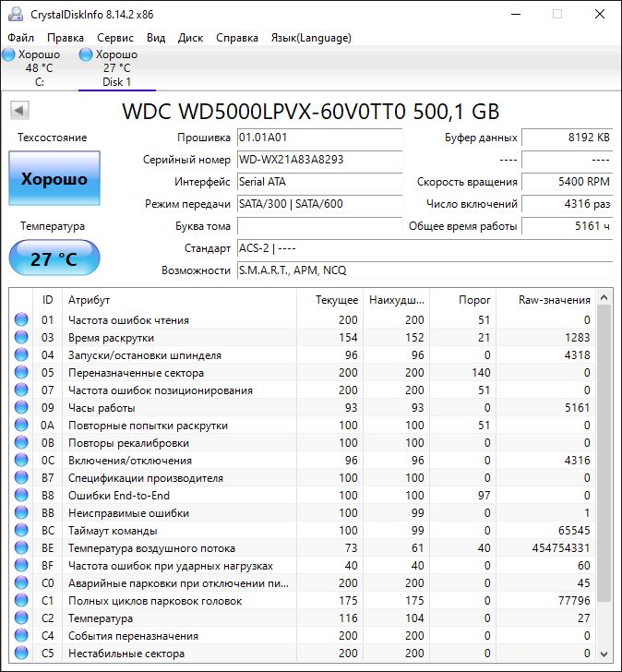Click the status orb for attribute 01
Screen dimensions: 622x672
click(21, 319)
